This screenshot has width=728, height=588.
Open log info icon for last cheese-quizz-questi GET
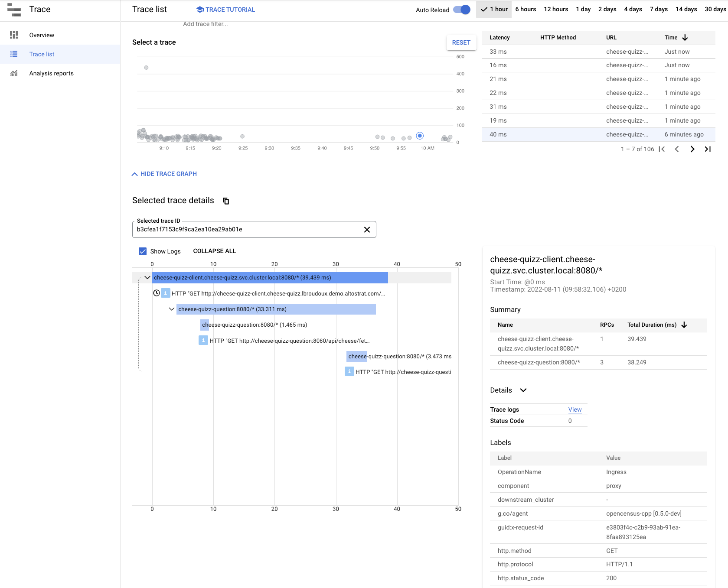point(349,372)
